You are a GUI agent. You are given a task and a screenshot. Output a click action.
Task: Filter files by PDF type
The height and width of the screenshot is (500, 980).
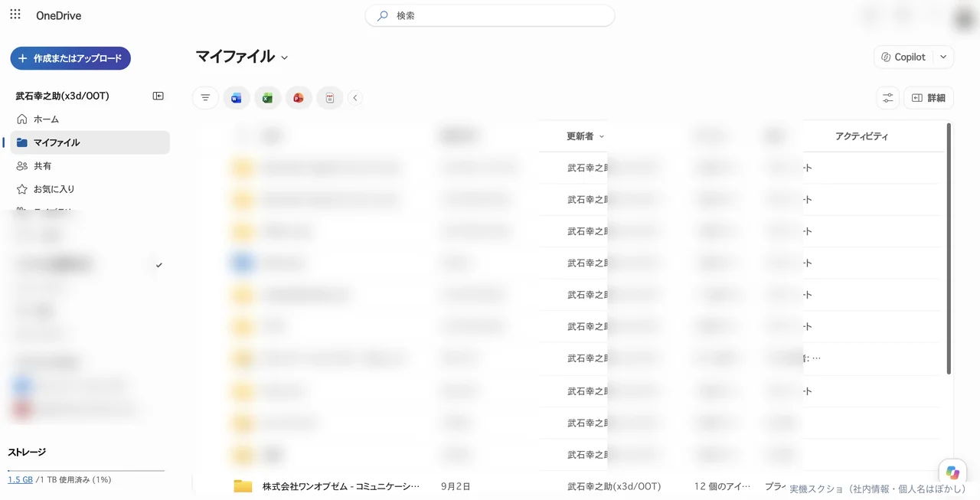[x=330, y=98]
